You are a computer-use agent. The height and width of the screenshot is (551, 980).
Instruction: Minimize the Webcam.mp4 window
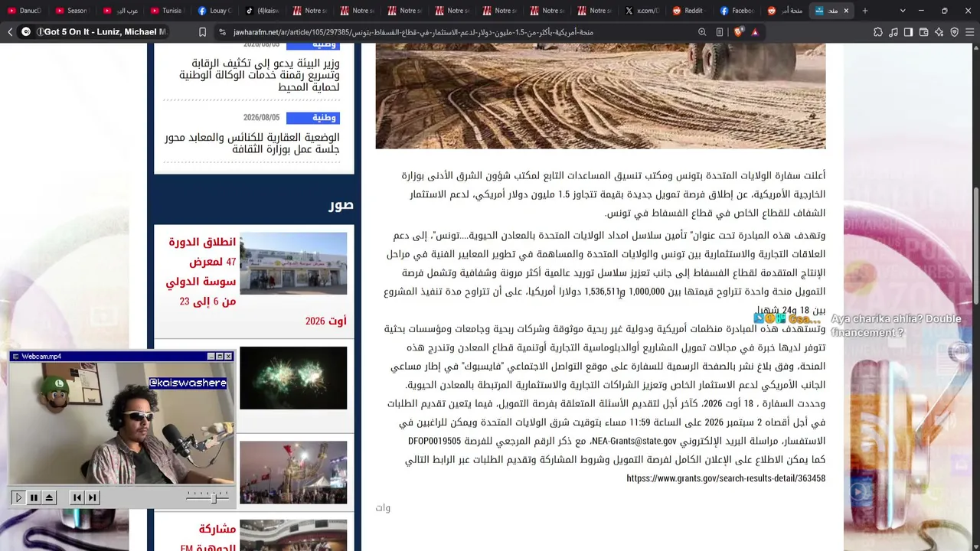coord(211,357)
